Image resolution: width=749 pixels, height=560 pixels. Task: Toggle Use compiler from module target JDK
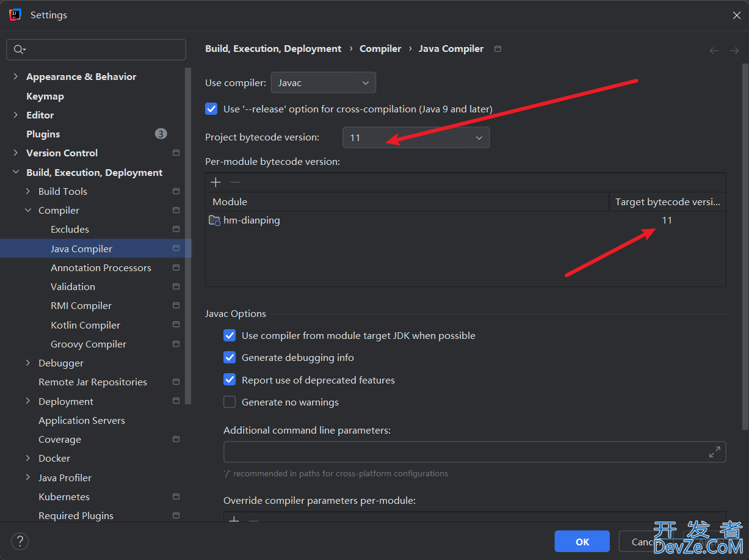point(230,335)
